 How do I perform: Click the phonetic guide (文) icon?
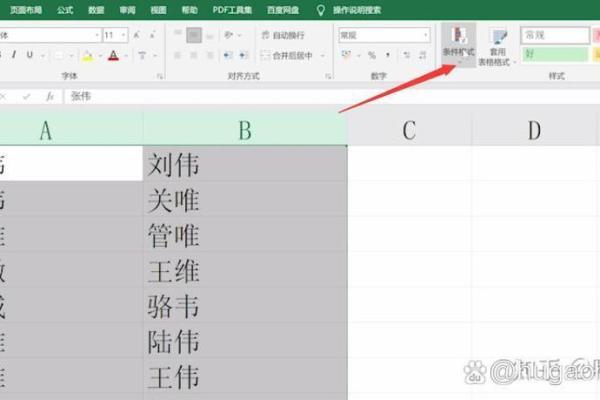(x=142, y=56)
